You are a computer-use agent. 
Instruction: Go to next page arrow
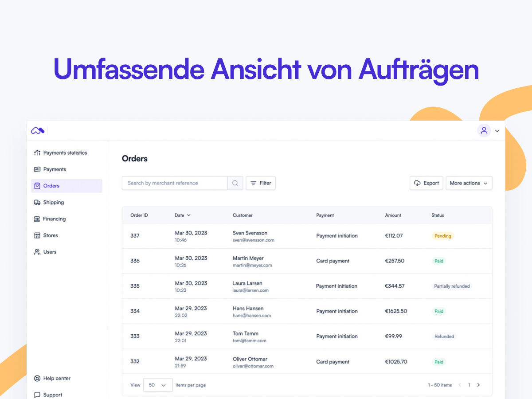pos(478,385)
